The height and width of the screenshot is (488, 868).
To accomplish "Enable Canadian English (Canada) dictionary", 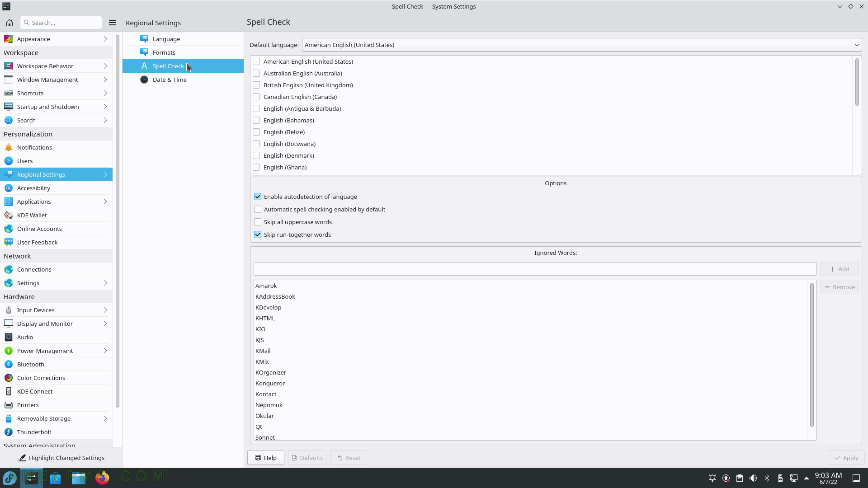I will tap(256, 97).
